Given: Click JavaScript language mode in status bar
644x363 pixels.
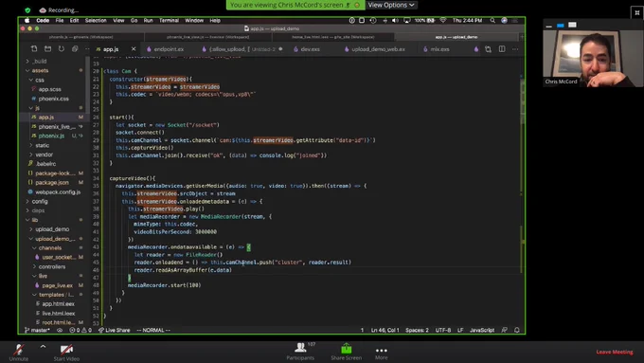Looking at the screenshot, I should 482,330.
